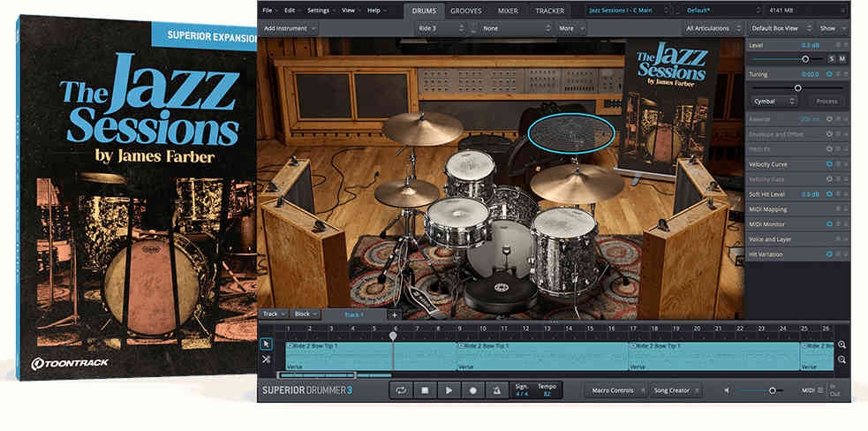Toggle Soft Hit Level power button

tap(829, 194)
